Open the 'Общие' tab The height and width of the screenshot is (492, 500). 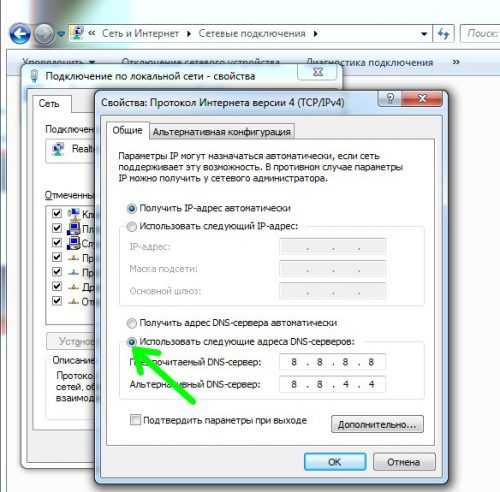[127, 130]
